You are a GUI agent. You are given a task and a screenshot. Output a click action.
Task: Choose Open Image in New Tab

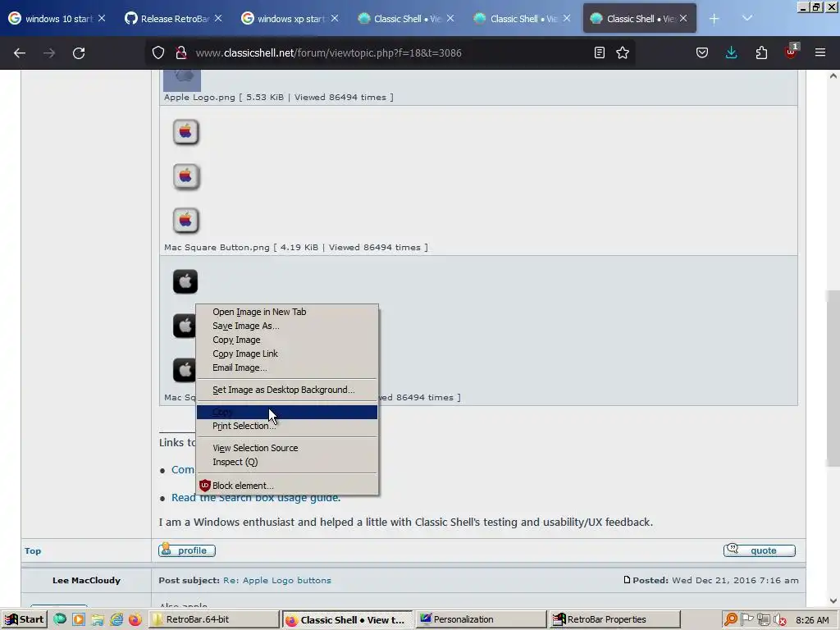coord(287,312)
